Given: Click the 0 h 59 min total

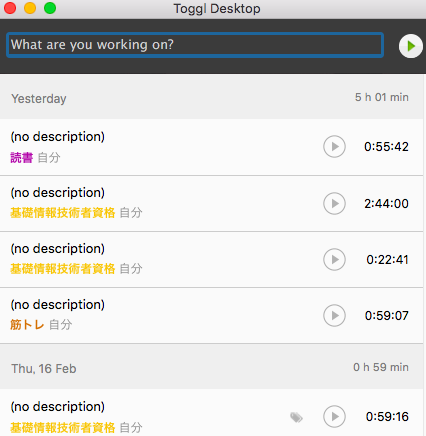Looking at the screenshot, I should click(x=381, y=367).
